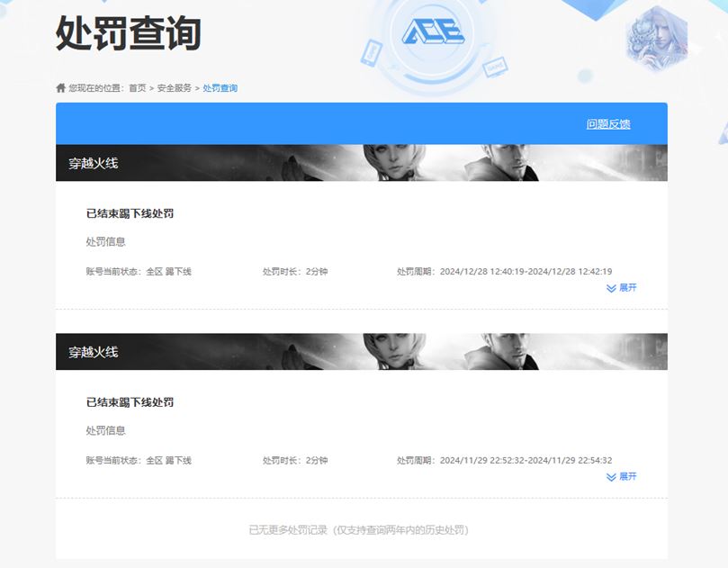Click 账号当前状态 in the 11/29 record
This screenshot has width=728, height=568.
point(139,460)
